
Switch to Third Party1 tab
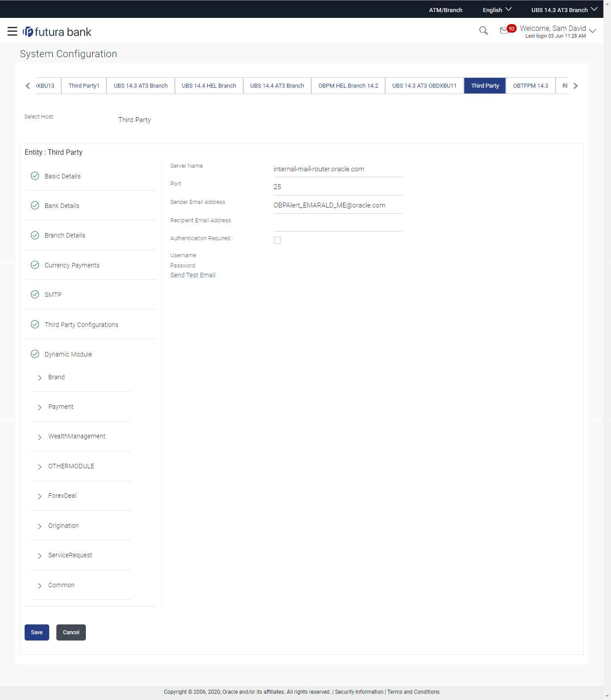pos(84,85)
